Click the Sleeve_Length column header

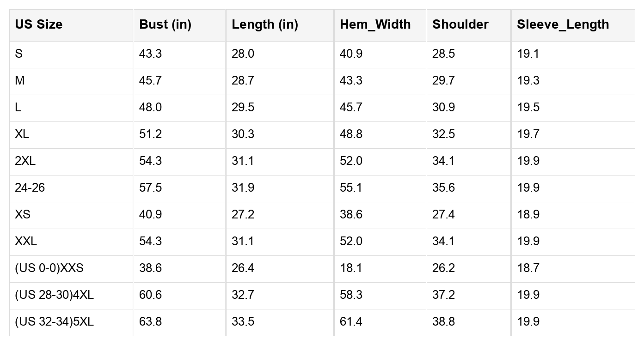(563, 24)
